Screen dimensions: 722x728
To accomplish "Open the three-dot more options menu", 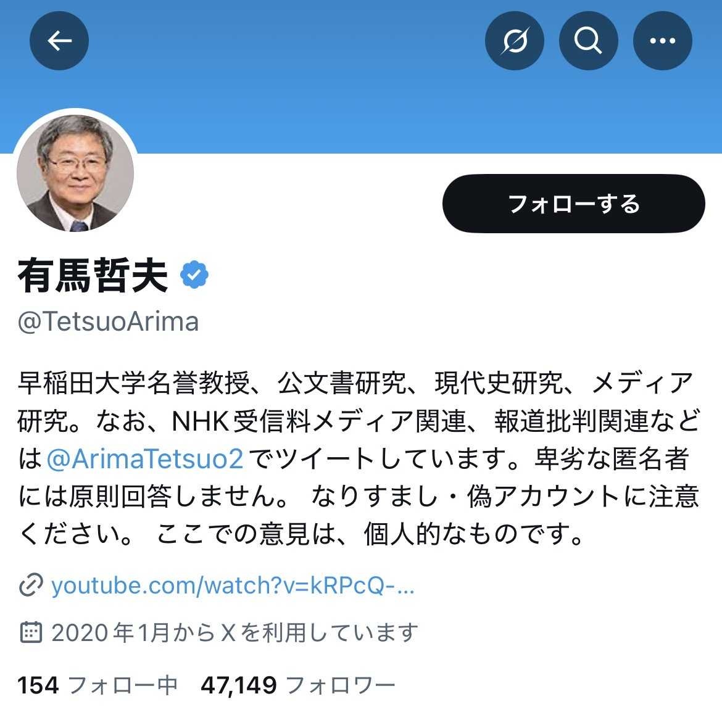I will [663, 41].
